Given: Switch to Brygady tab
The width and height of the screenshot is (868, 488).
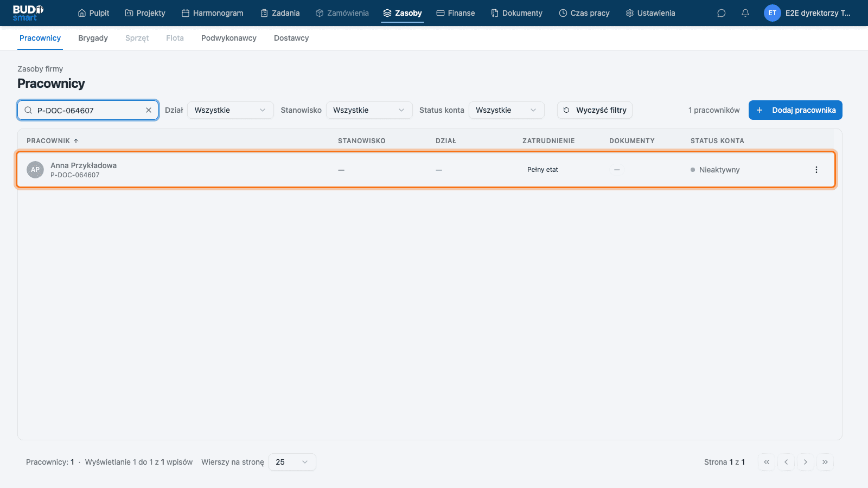Looking at the screenshot, I should click(93, 38).
